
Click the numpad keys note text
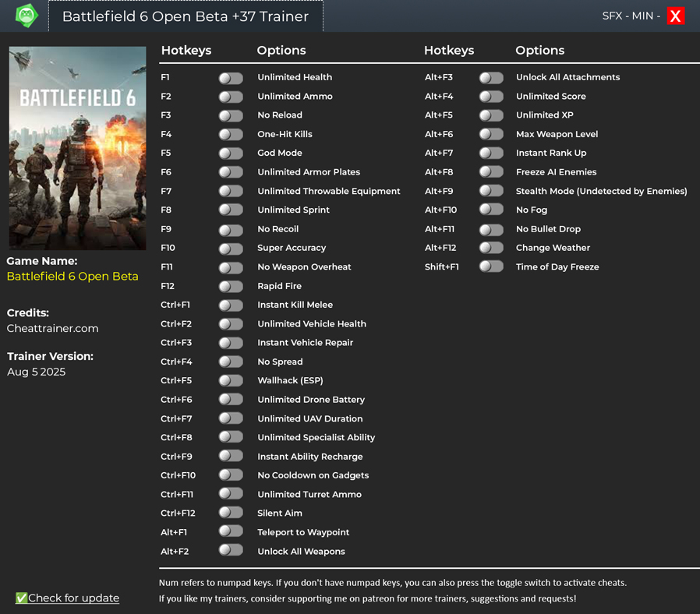point(393,583)
